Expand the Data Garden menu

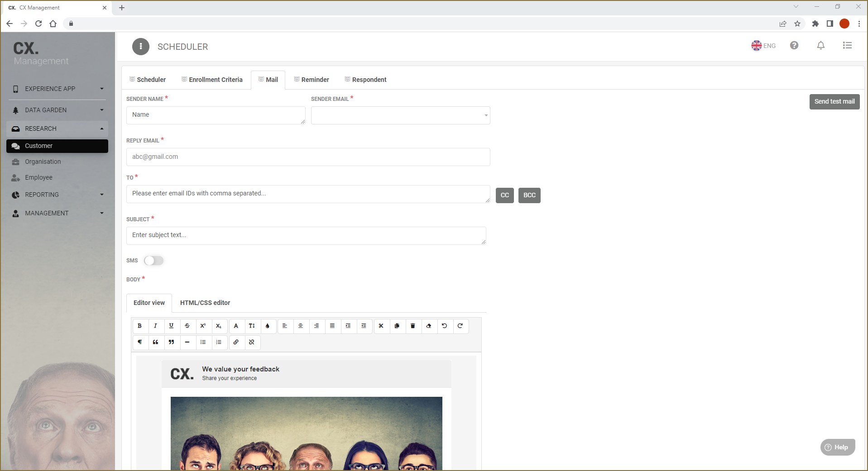58,110
